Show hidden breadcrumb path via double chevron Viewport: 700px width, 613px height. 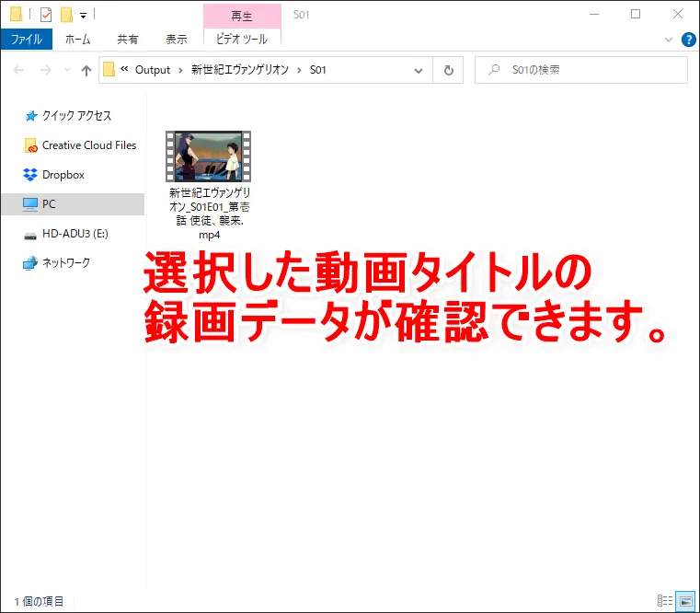(x=124, y=69)
